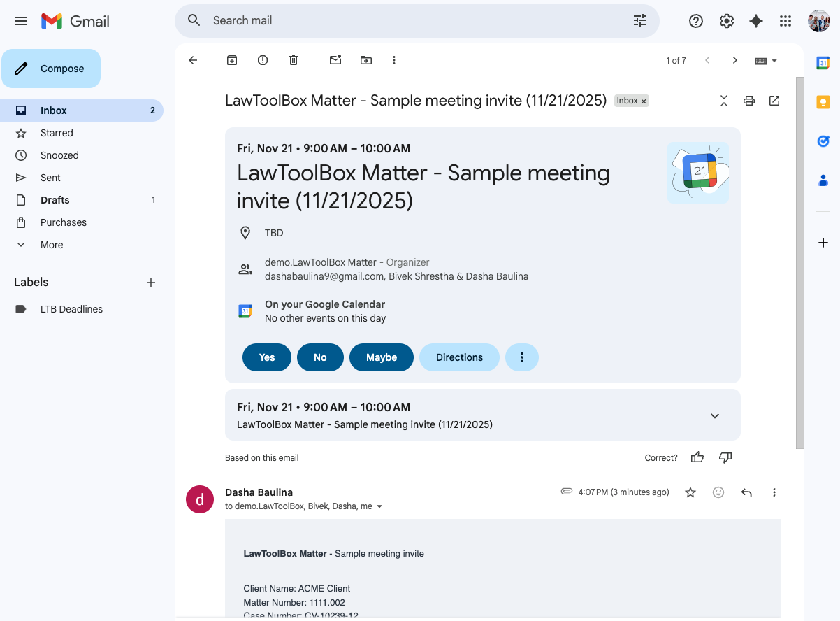
Task: Open more invite options three dots
Action: coord(522,357)
